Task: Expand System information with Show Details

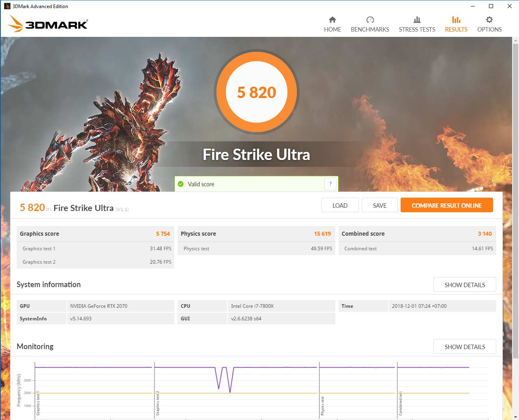Action: pyautogui.click(x=465, y=285)
